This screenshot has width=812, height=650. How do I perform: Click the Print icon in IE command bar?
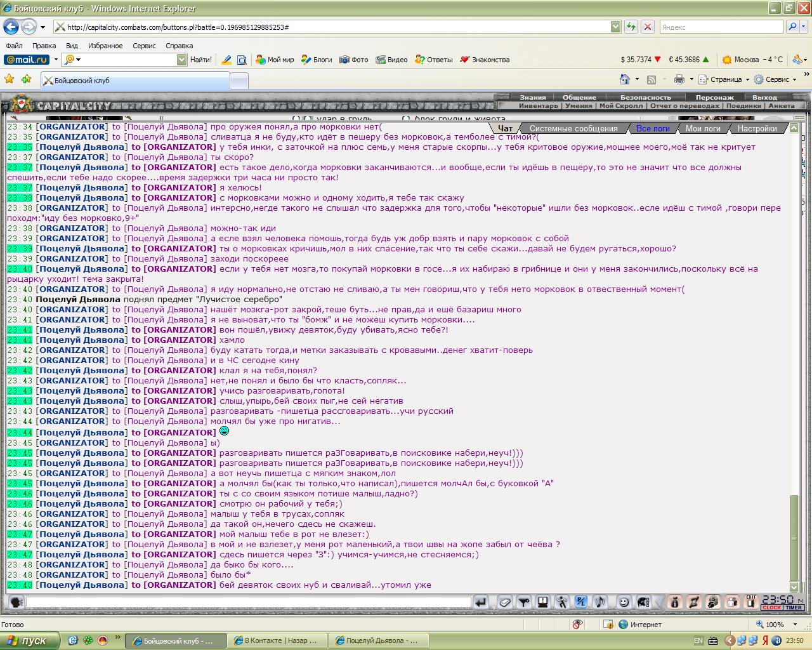[679, 79]
